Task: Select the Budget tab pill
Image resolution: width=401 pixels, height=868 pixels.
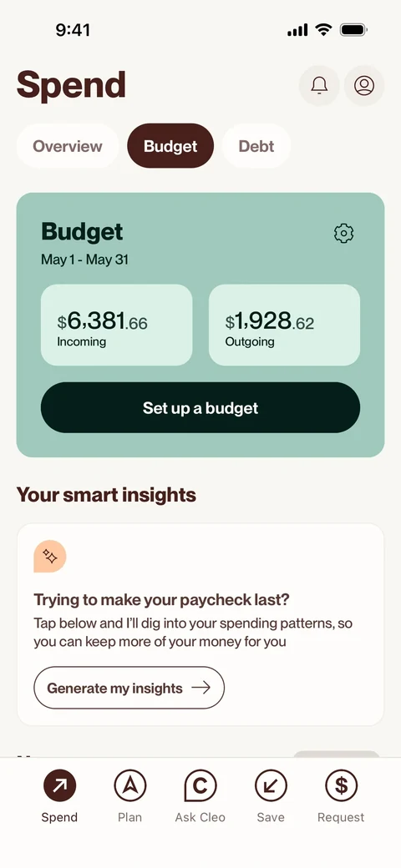Action: 170,146
